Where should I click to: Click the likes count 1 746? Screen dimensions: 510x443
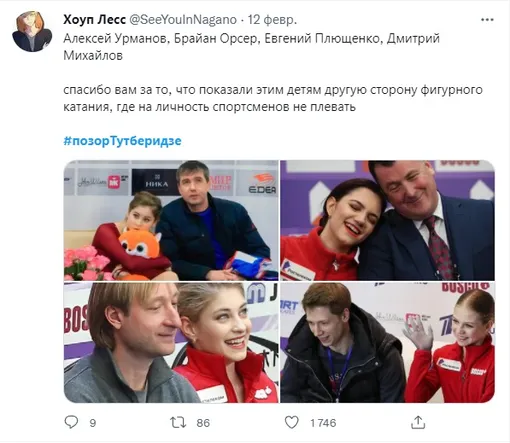[323, 423]
